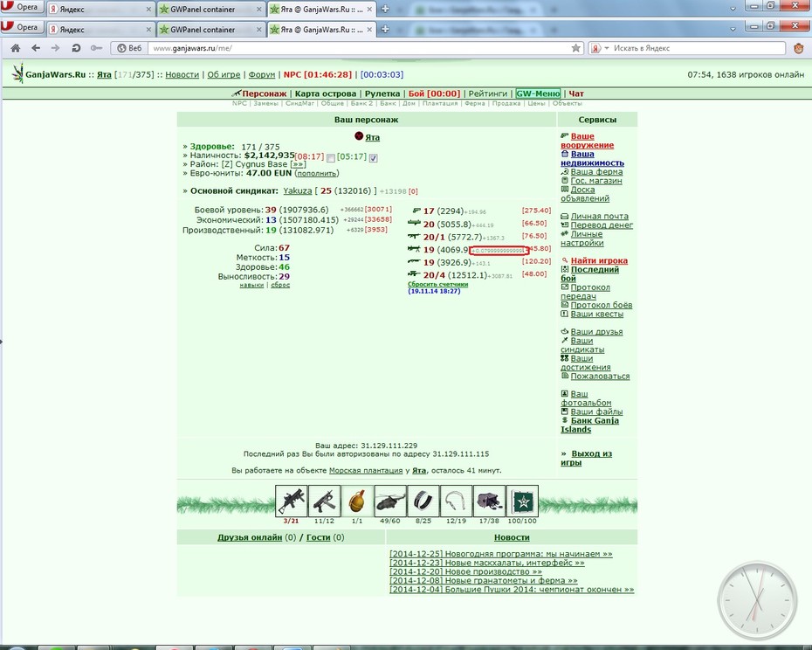Open Личная почта service link
This screenshot has width=812, height=650.
pyautogui.click(x=599, y=216)
